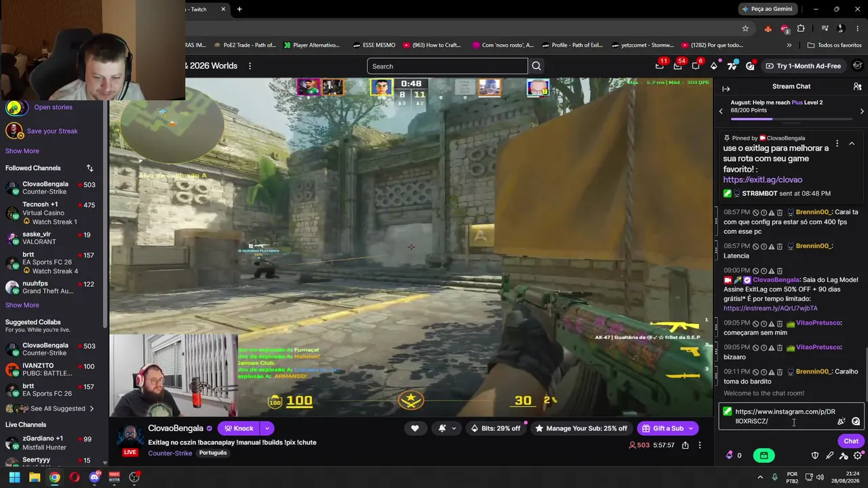Click Manage Your Sub: 25% off
Viewport: 868px width, 488px height.
(580, 428)
